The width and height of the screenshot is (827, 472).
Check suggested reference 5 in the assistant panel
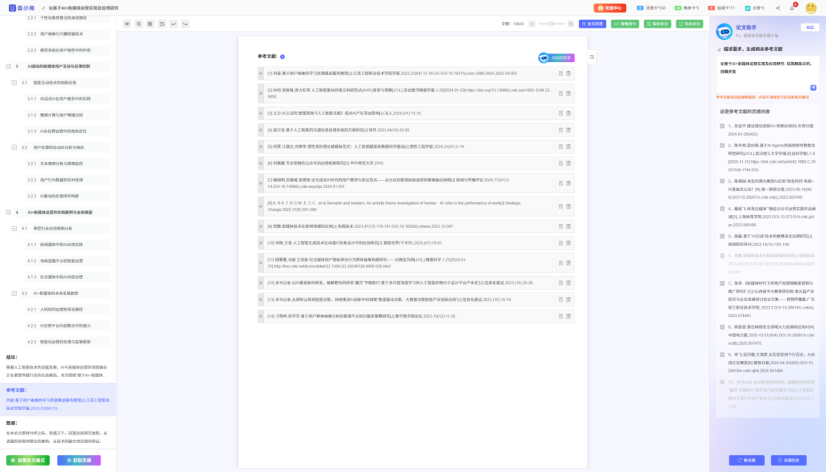(722, 236)
